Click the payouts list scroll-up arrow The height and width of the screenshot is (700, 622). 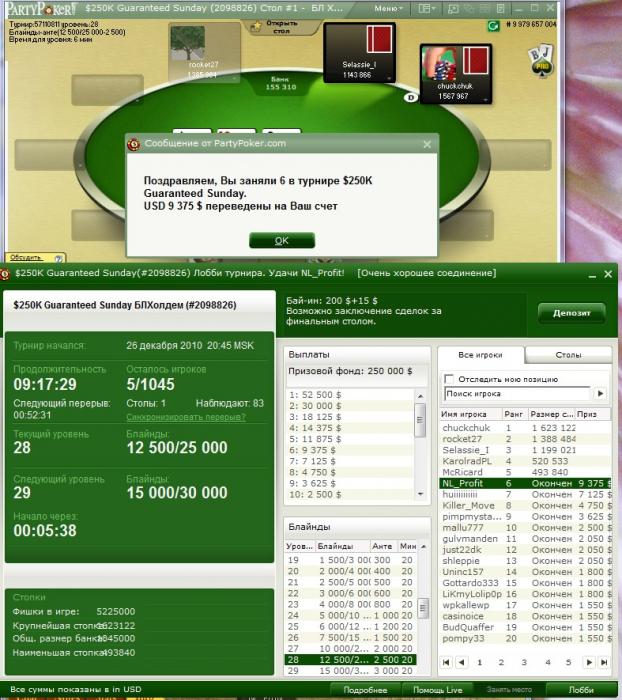coord(420,396)
